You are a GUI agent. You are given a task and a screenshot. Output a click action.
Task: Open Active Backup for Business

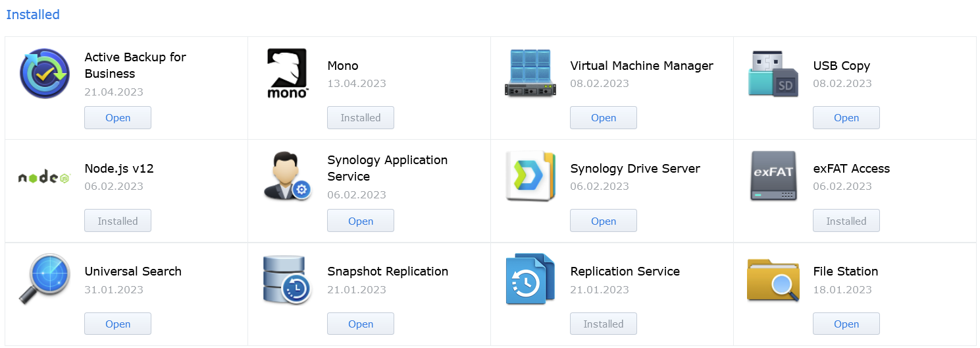point(118,118)
